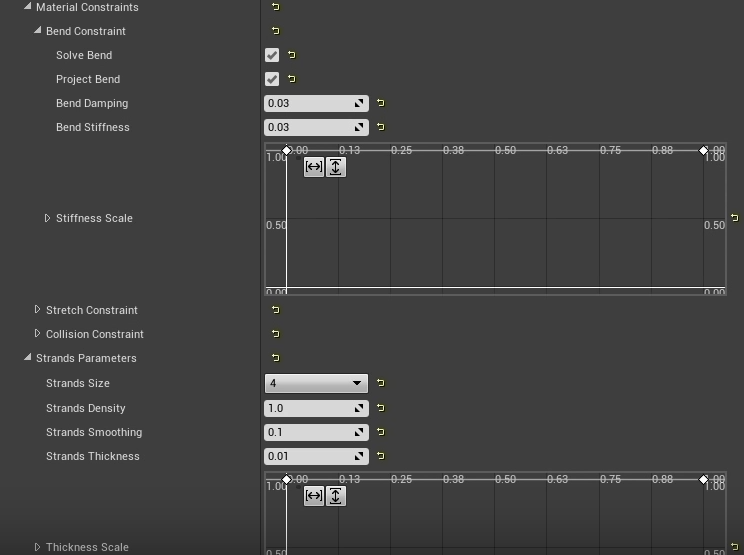Select first key on Stiffness Scale curve
Viewport: 744px width, 555px height.
[x=287, y=150]
